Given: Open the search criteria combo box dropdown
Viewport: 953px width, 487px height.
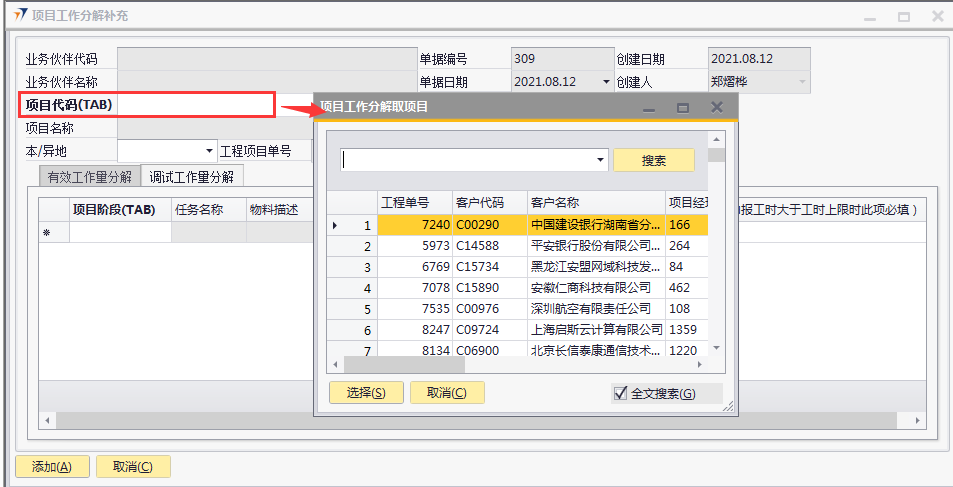Looking at the screenshot, I should [599, 160].
